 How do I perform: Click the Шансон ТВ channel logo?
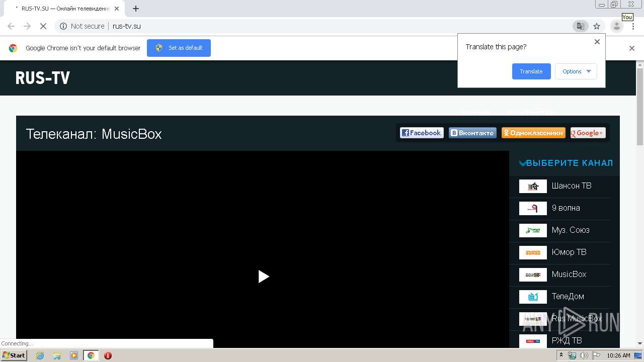click(533, 186)
